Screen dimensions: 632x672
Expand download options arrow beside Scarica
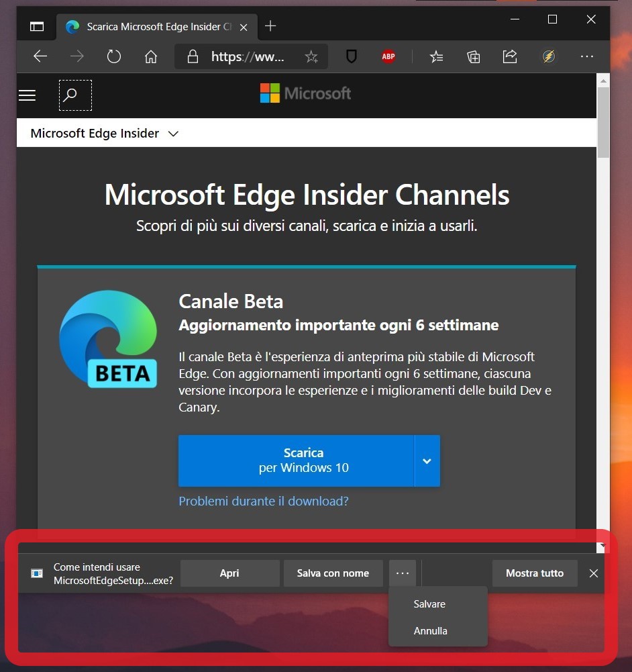pos(427,461)
